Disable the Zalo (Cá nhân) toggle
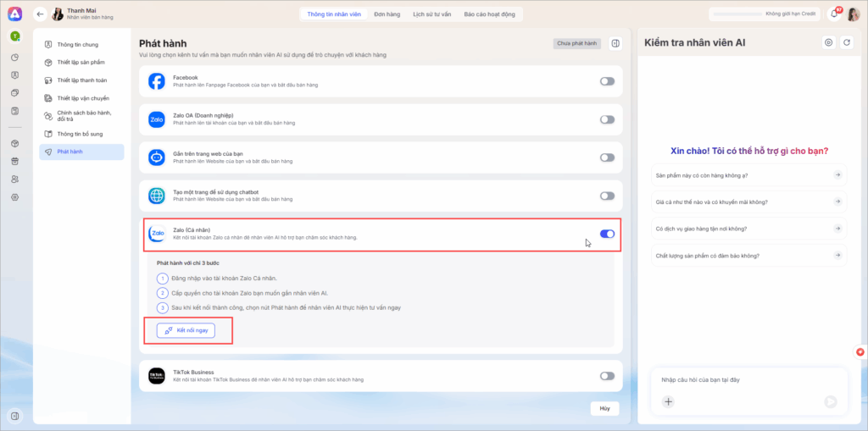This screenshot has width=868, height=431. [607, 234]
